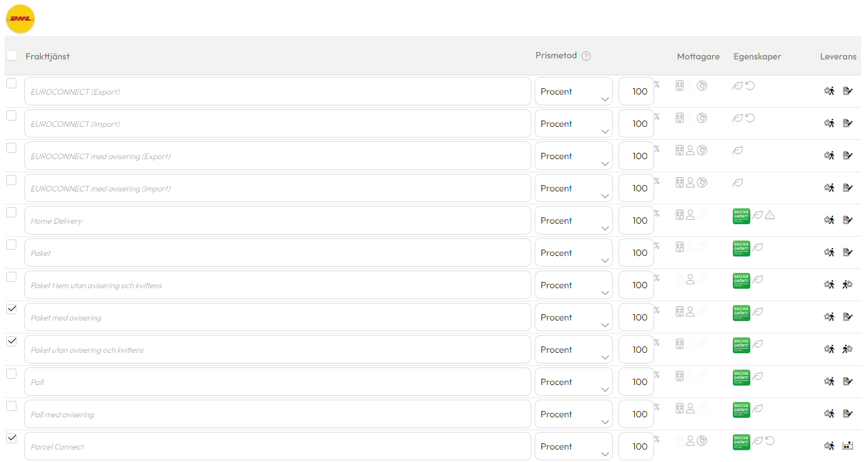This screenshot has width=868, height=462.
Task: Uncheck the Parcel Connect checkbox
Action: tap(11, 438)
